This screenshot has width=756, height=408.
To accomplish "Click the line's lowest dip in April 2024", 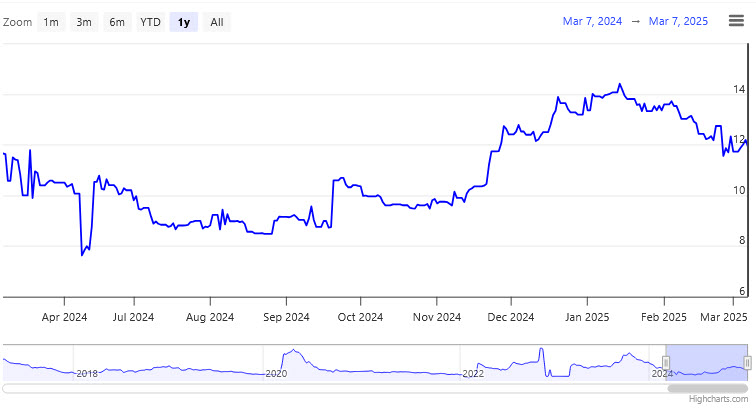I will [81, 255].
